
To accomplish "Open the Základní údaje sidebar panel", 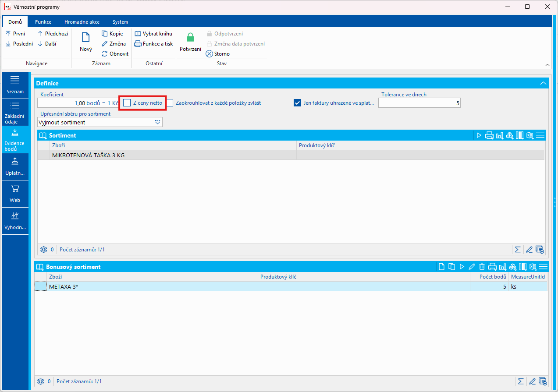I will [15, 112].
